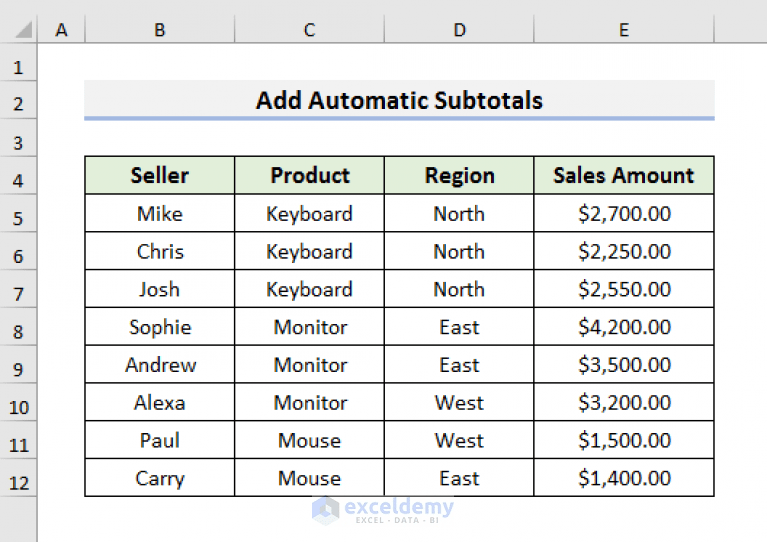The width and height of the screenshot is (767, 542).
Task: Select the 'Product' header cell
Action: (x=310, y=175)
